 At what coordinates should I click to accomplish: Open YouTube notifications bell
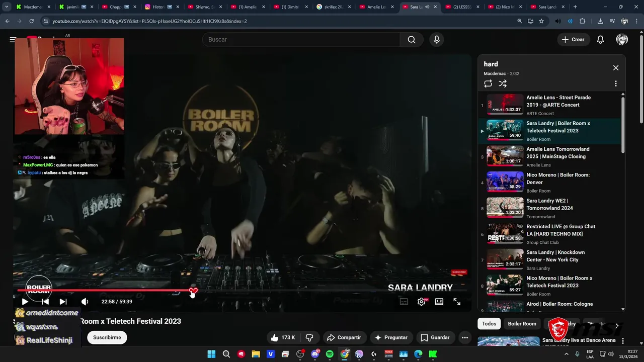600,40
